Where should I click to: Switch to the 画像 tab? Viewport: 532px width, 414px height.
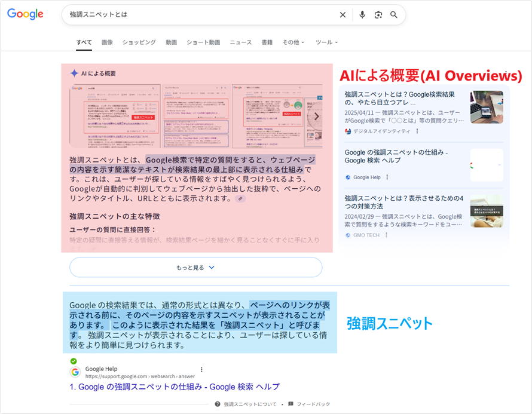click(x=107, y=42)
